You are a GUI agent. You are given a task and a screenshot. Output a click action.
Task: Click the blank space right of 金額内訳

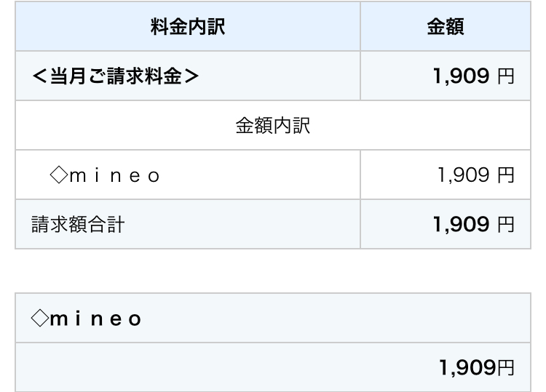419,126
